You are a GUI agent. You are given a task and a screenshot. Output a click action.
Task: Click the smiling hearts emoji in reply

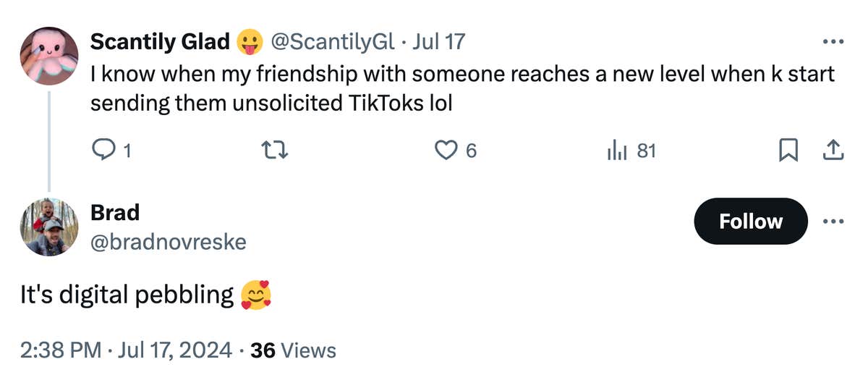256,295
